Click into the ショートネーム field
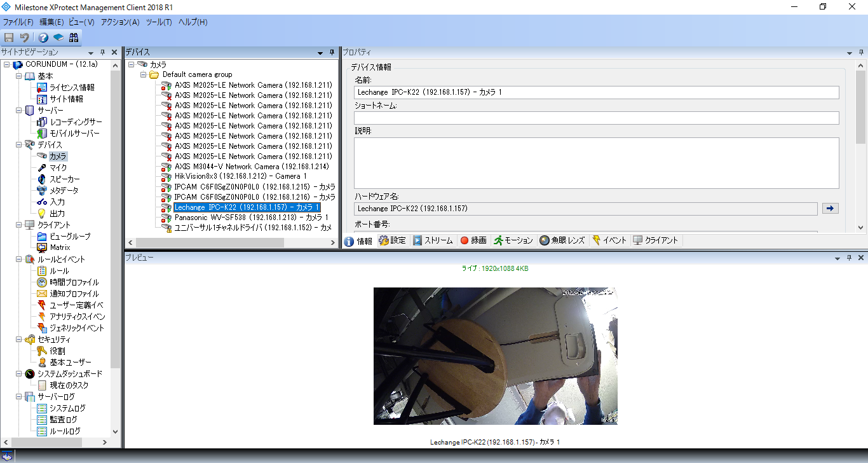Image resolution: width=868 pixels, height=463 pixels. tap(596, 118)
